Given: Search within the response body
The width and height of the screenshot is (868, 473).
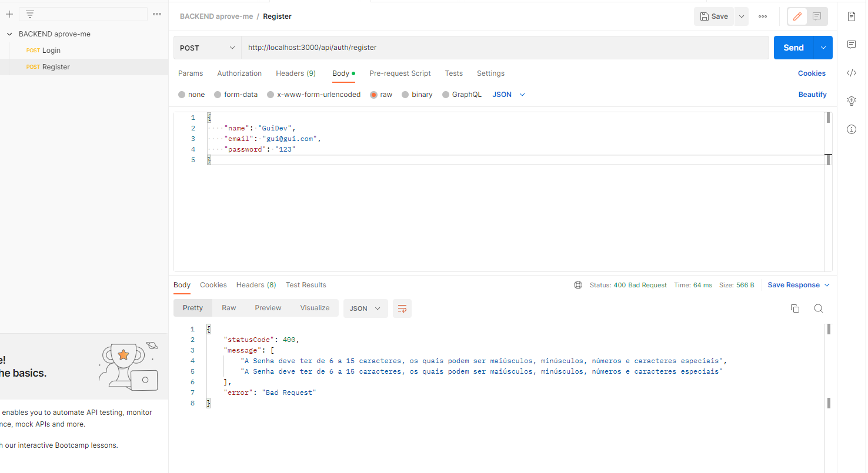Looking at the screenshot, I should pos(819,308).
